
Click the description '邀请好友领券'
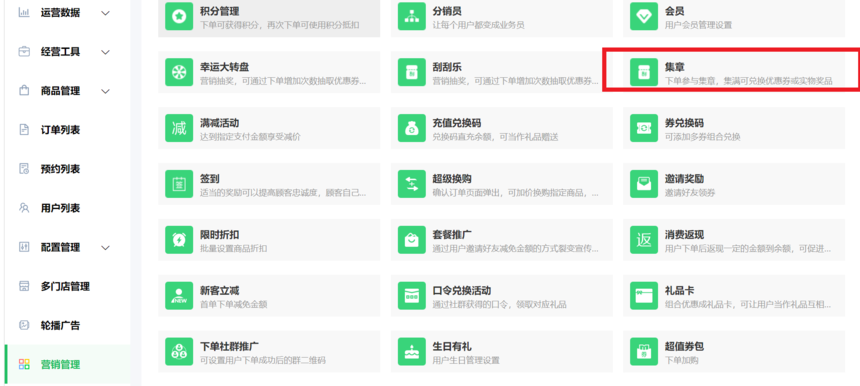click(x=690, y=193)
